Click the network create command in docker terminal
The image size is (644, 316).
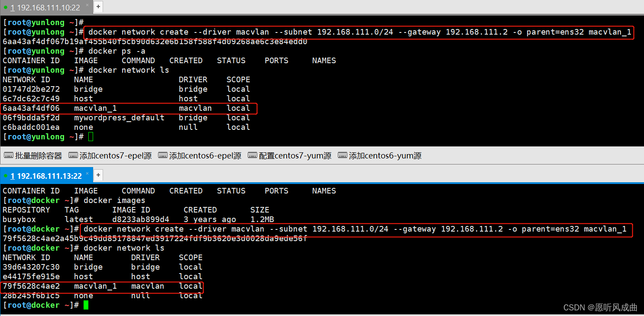pyautogui.click(x=355, y=229)
